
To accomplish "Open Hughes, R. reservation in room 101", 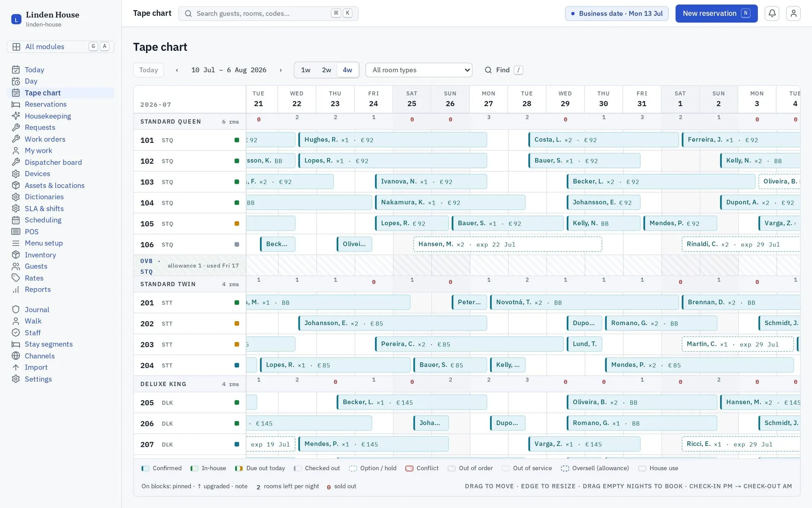I will (393, 140).
